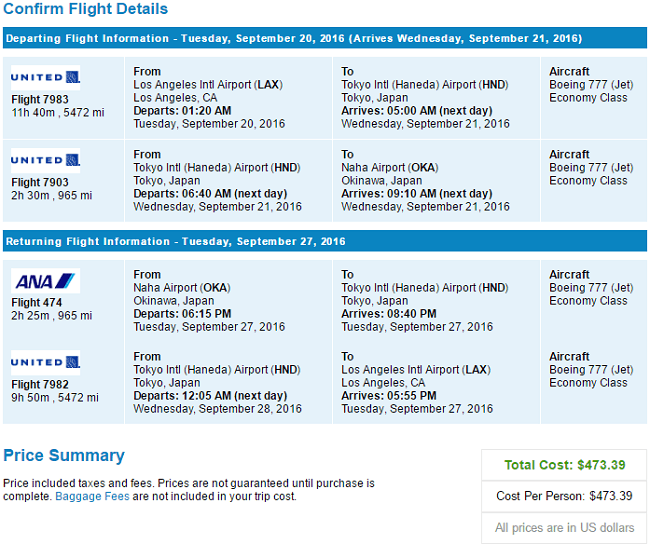Click the United logo for Flight 7903
This screenshot has height=544, width=650.
pyautogui.click(x=46, y=160)
